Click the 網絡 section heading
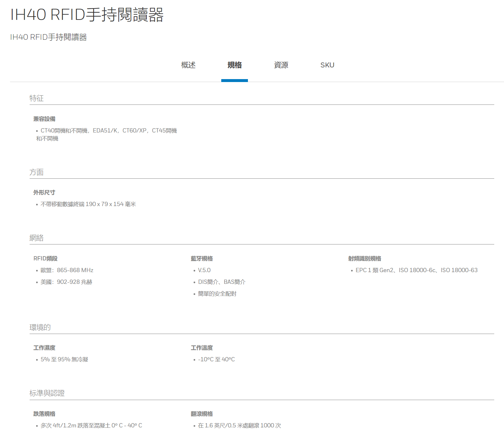 pos(36,238)
